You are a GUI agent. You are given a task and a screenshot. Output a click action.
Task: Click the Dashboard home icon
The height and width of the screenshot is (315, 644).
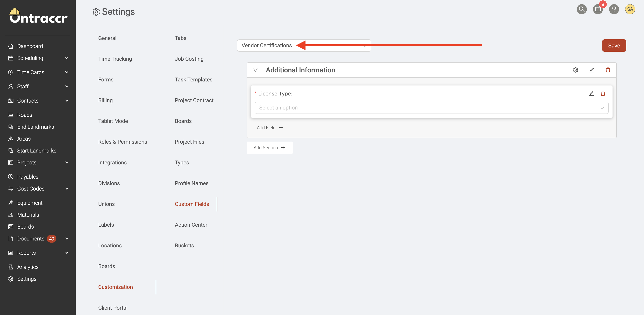[11, 46]
